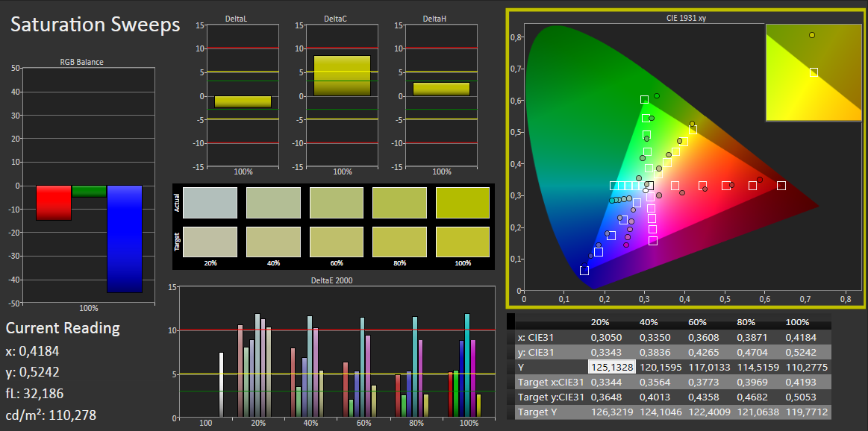Screen dimensions: 868x431
Task: Click the Saturation Sweeps title
Action: (96, 25)
